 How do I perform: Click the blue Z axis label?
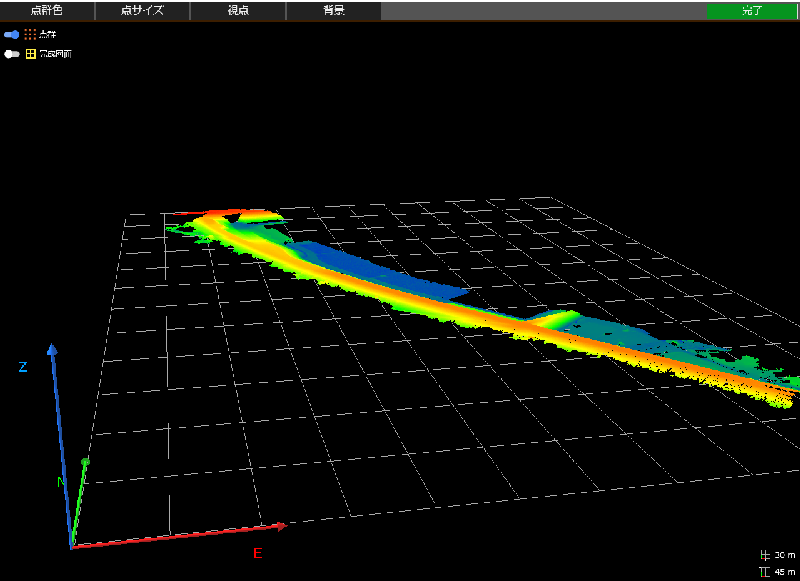[22, 367]
